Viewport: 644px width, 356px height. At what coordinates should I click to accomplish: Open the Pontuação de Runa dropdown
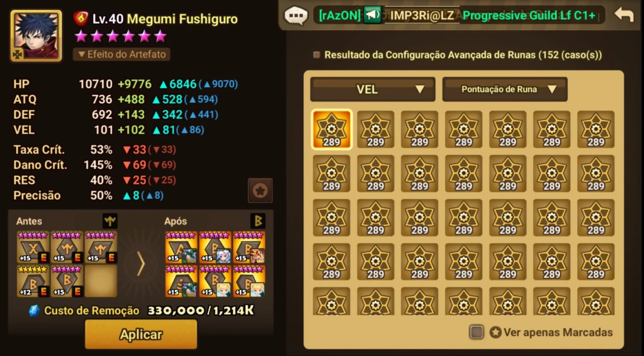point(505,89)
